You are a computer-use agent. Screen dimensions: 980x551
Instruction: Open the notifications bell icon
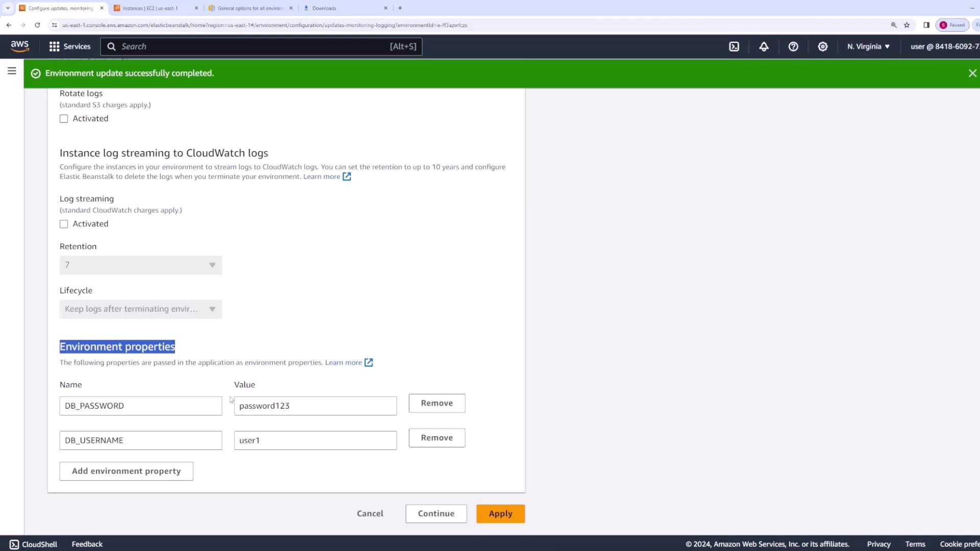[764, 46]
